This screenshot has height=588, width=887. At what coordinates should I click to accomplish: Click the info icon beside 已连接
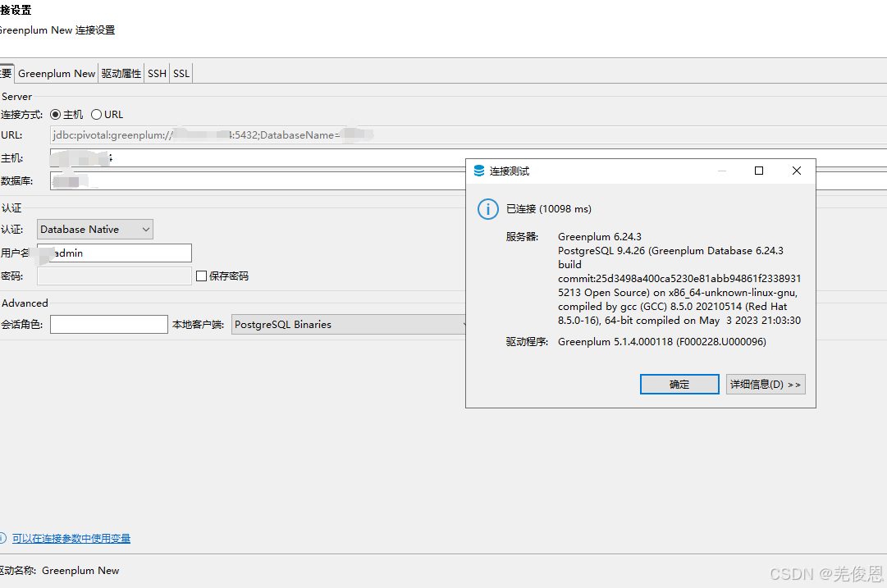(x=488, y=209)
